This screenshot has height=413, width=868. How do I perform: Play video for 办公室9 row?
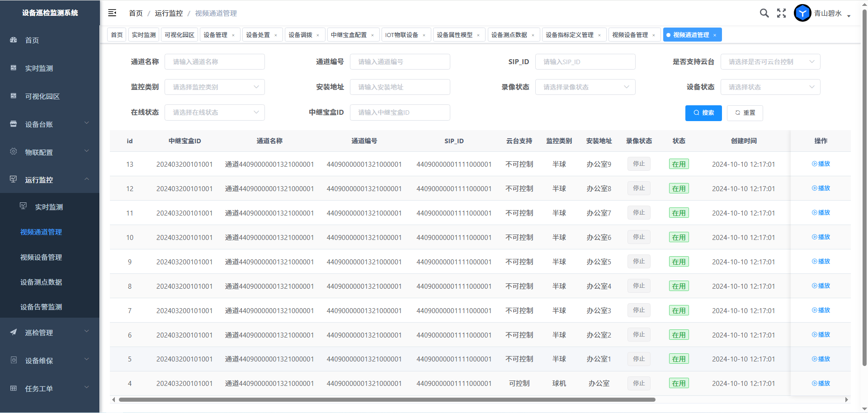click(821, 164)
